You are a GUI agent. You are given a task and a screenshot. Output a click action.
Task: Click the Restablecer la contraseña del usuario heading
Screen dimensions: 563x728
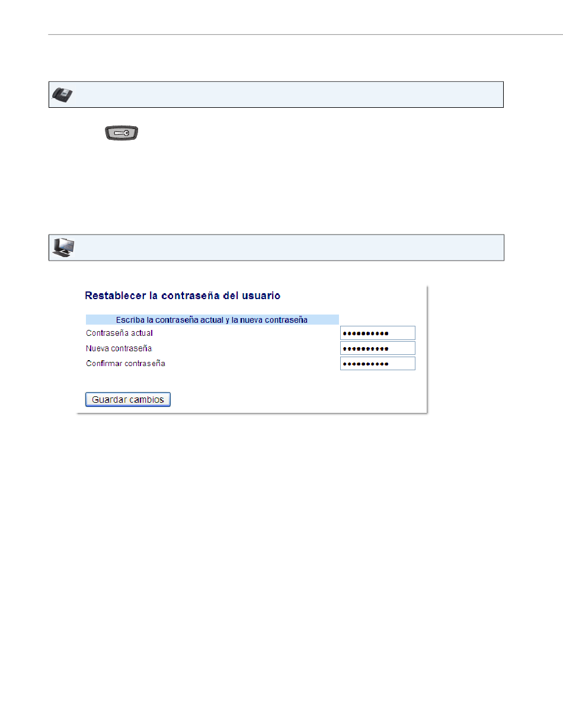click(183, 295)
